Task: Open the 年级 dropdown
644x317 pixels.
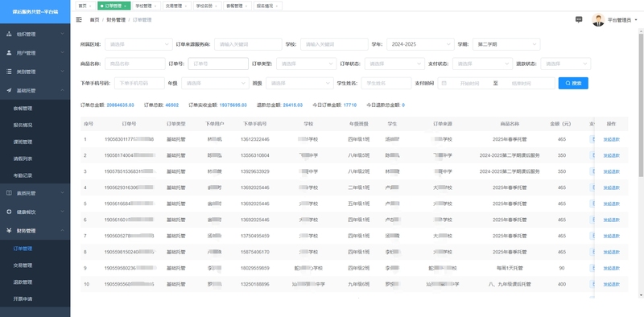Action: tap(215, 84)
